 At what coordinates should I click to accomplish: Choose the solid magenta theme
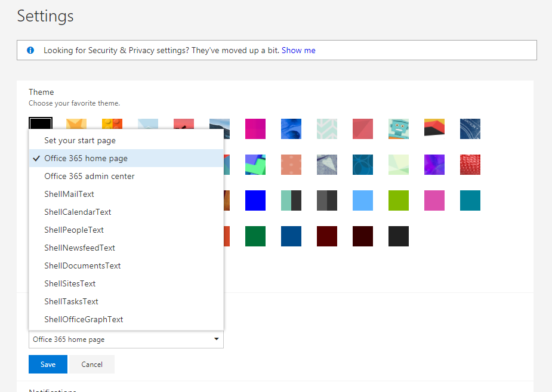tap(255, 129)
